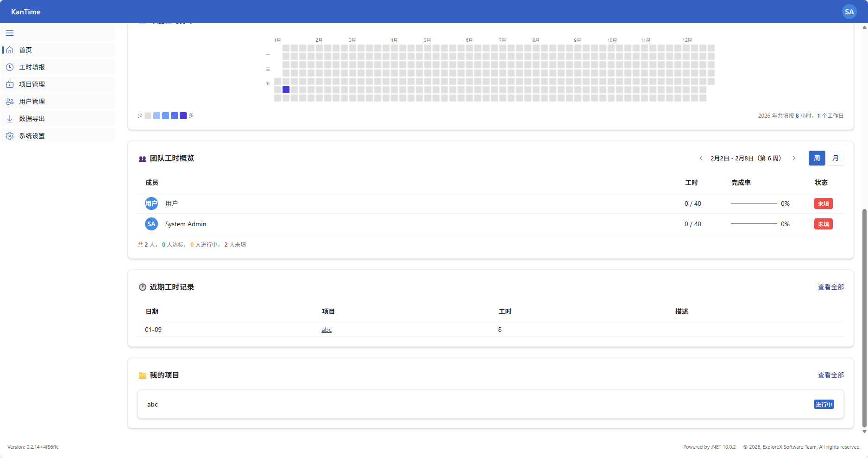868x458 pixels.
Task: Go to next week with right chevron
Action: 794,158
